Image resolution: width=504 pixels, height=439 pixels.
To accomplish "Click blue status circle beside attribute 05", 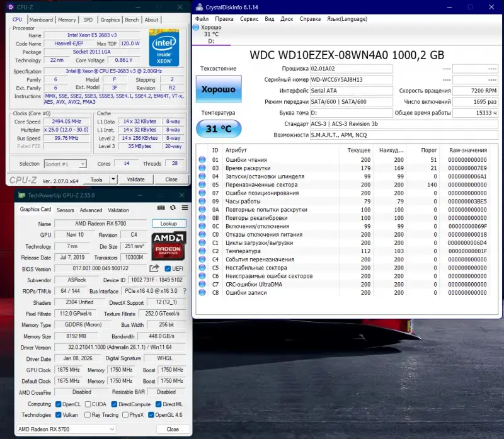I will [x=203, y=185].
